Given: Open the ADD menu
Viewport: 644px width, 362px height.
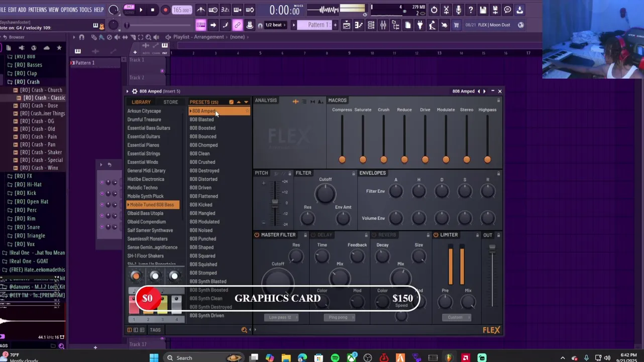Looking at the screenshot, I should 22,10.
